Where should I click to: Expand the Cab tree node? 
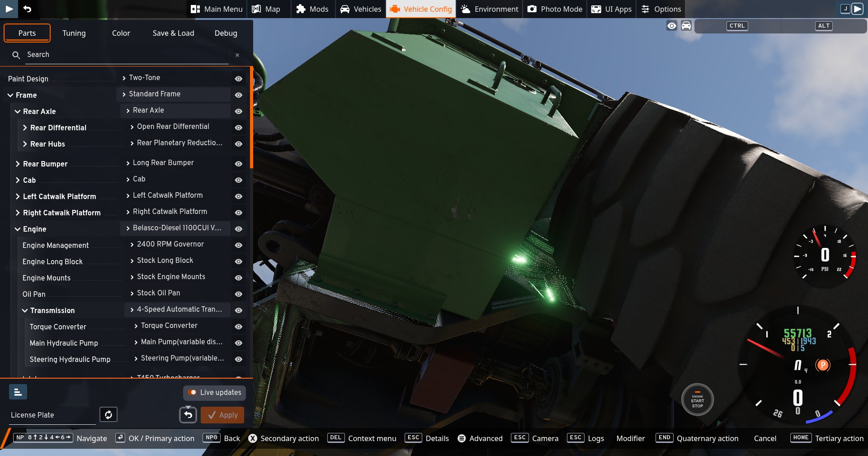(18, 180)
